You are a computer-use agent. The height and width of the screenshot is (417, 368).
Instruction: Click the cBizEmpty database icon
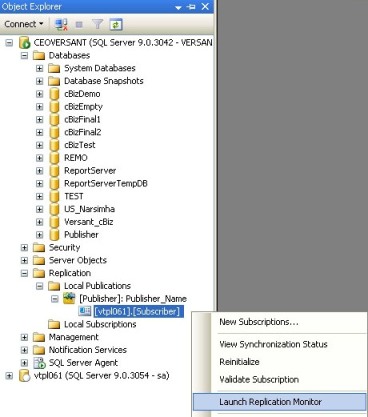[x=54, y=107]
